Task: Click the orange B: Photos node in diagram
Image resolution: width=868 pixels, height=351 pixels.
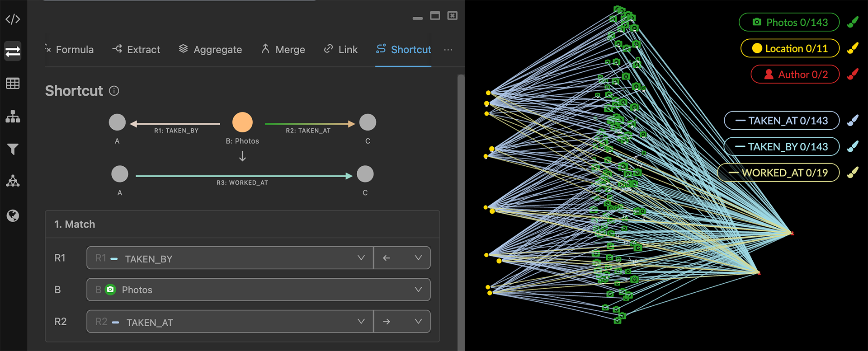Action: coord(242,122)
